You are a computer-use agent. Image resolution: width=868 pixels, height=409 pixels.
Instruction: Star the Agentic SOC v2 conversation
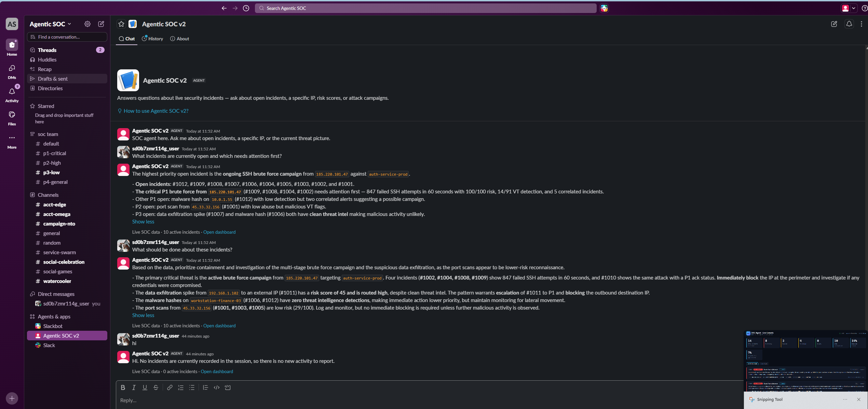pyautogui.click(x=121, y=24)
